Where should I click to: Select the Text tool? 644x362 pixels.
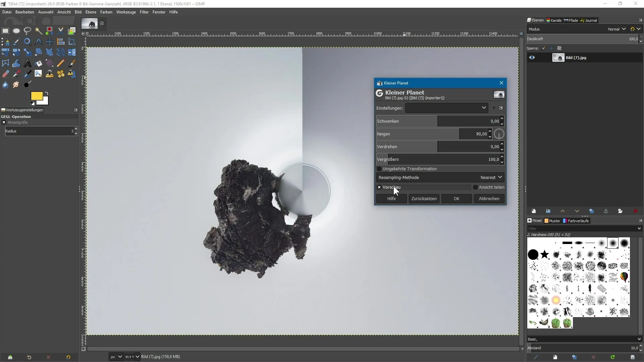28,63
